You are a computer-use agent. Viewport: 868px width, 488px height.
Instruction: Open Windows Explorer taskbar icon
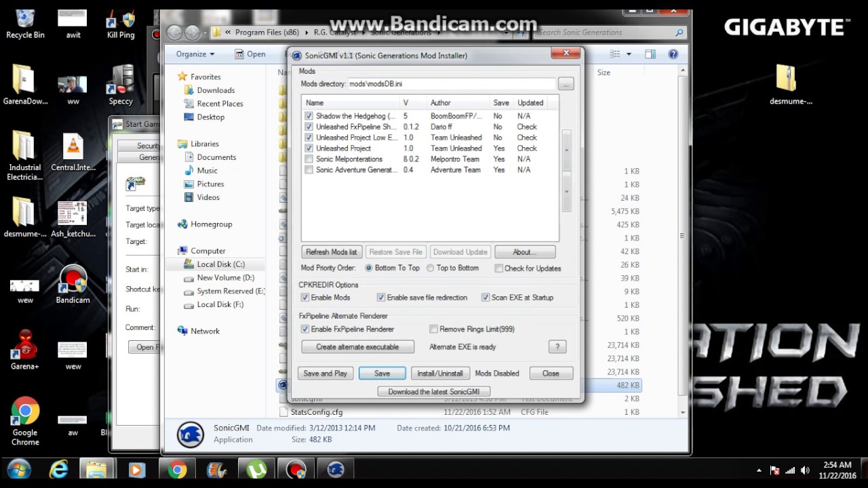pyautogui.click(x=96, y=470)
